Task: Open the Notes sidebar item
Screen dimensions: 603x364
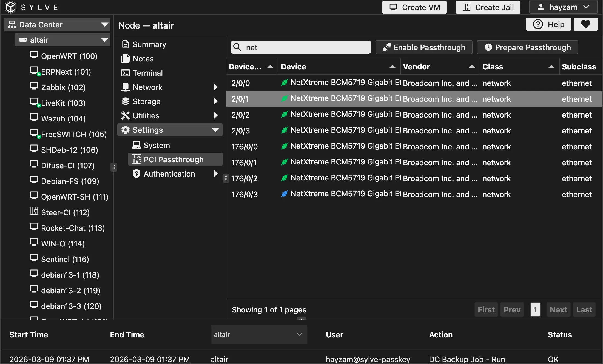Action: (143, 59)
